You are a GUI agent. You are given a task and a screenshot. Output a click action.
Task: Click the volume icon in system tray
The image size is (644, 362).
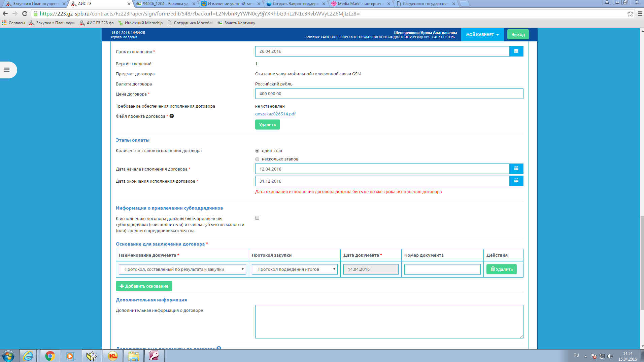[x=610, y=356]
